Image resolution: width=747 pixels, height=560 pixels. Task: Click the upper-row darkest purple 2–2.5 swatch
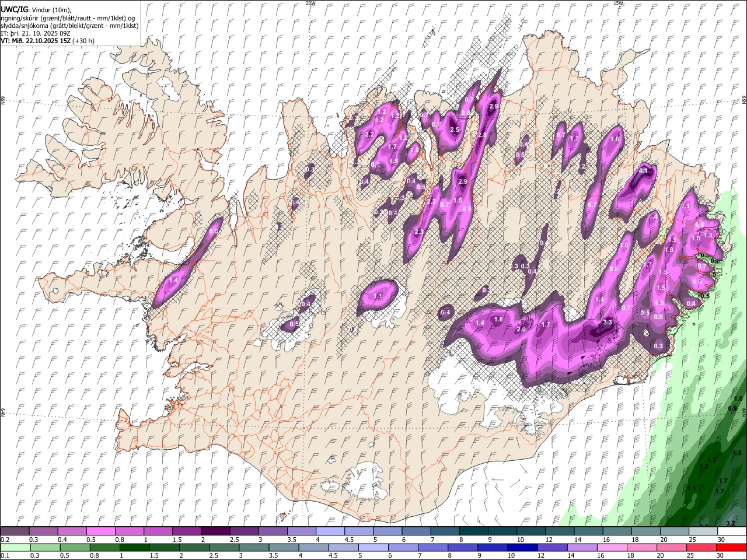click(215, 531)
